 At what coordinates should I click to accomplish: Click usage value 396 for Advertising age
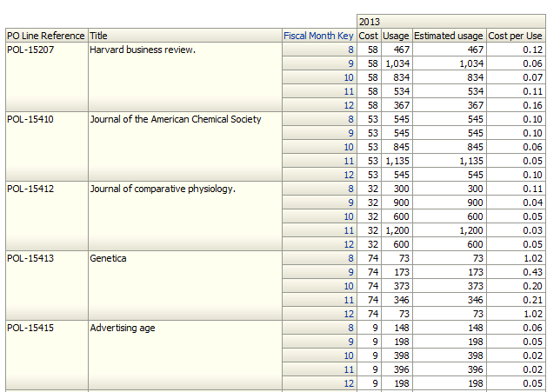point(397,369)
